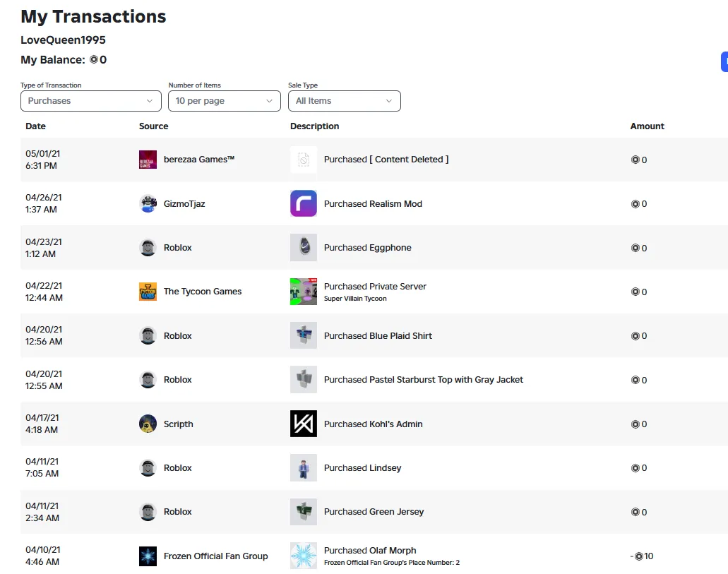Open the Pastel Starburst Top thumbnail
Viewport: 728px width, 574px height.
304,379
